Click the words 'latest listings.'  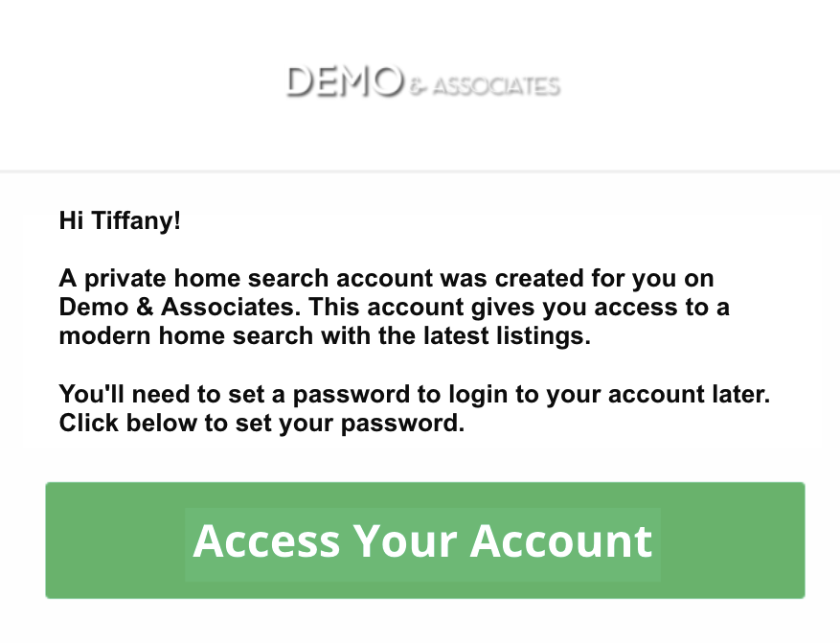pyautogui.click(x=507, y=336)
